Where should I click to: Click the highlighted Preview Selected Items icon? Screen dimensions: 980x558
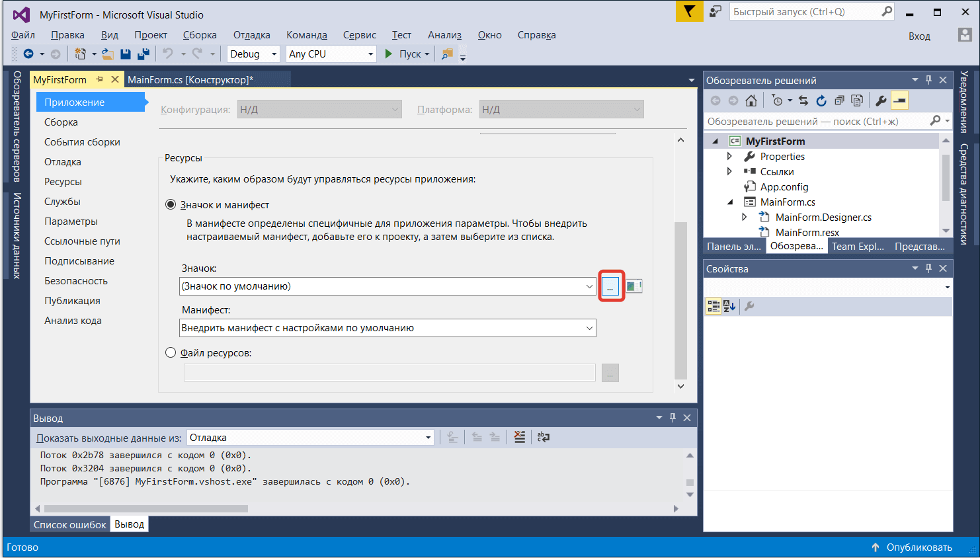click(x=899, y=100)
